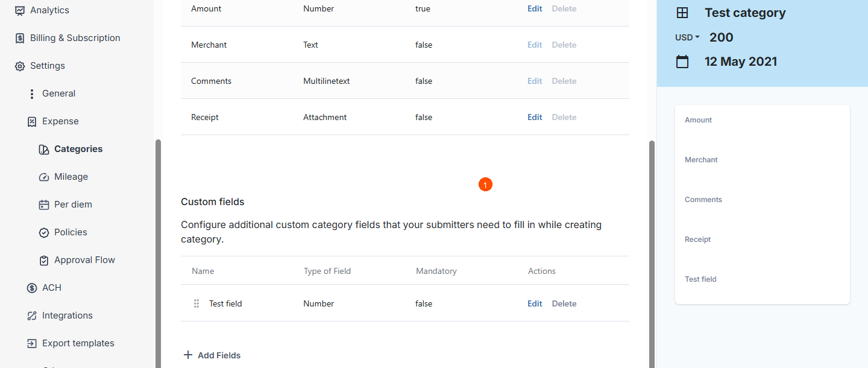Select Settings in the sidebar
The width and height of the screenshot is (868, 368).
point(48,66)
